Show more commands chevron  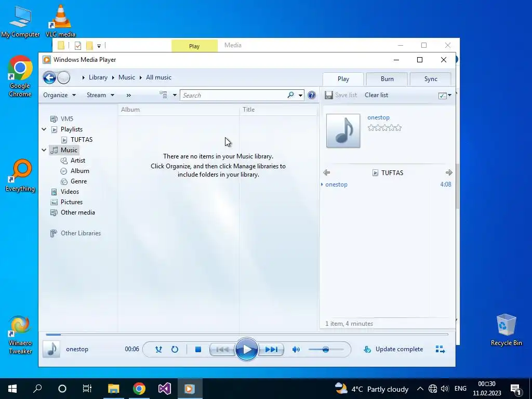129,96
